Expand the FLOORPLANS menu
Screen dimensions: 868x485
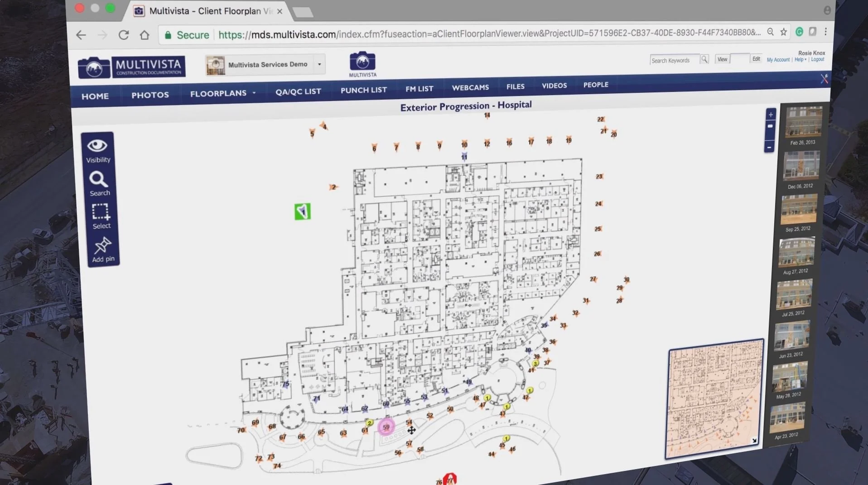coord(223,93)
